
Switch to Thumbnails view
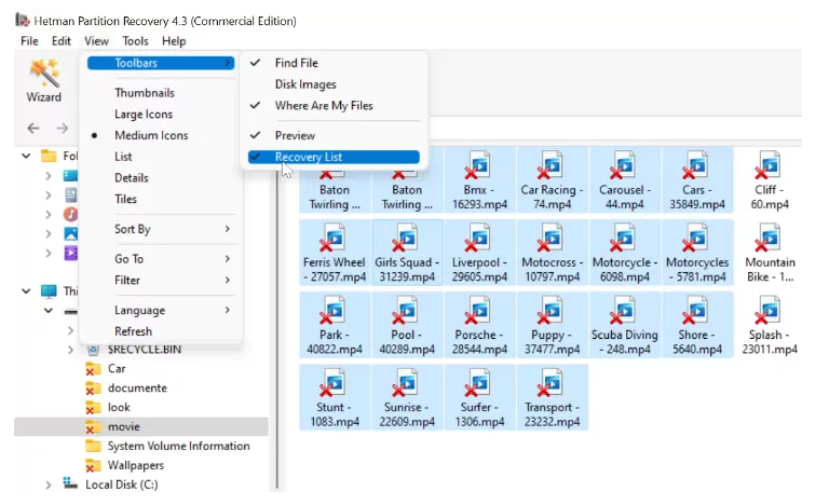[x=161, y=93]
